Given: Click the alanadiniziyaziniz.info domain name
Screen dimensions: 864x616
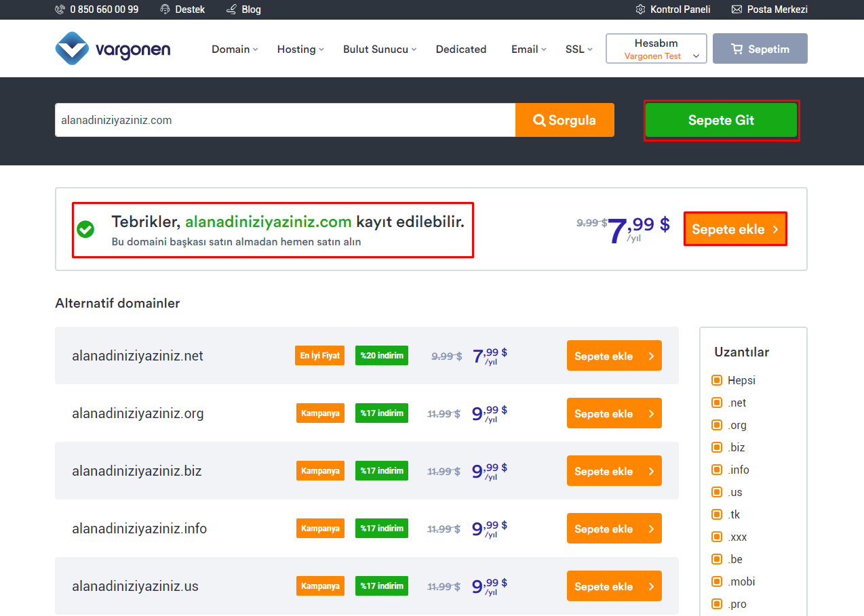Looking at the screenshot, I should 140,529.
